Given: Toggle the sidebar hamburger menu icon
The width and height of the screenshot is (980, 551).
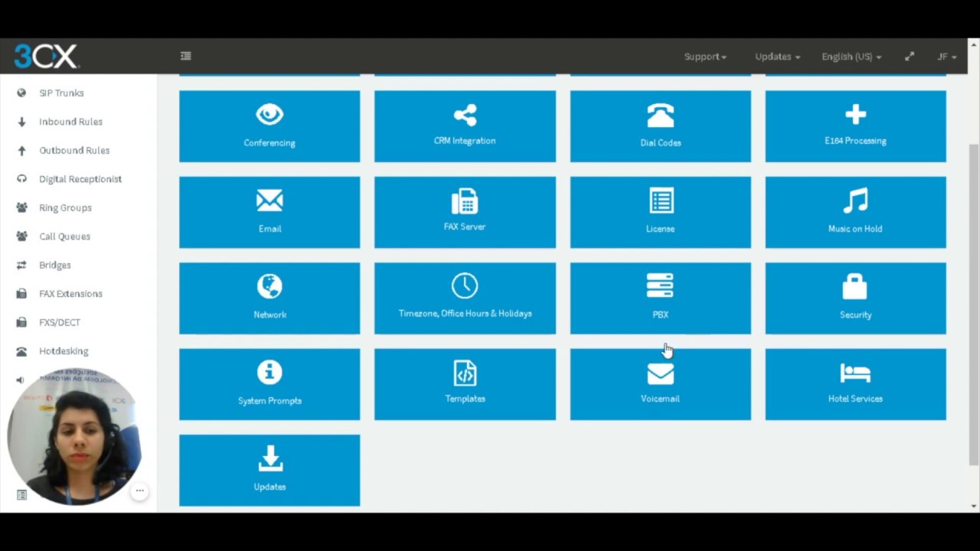Looking at the screenshot, I should point(186,56).
